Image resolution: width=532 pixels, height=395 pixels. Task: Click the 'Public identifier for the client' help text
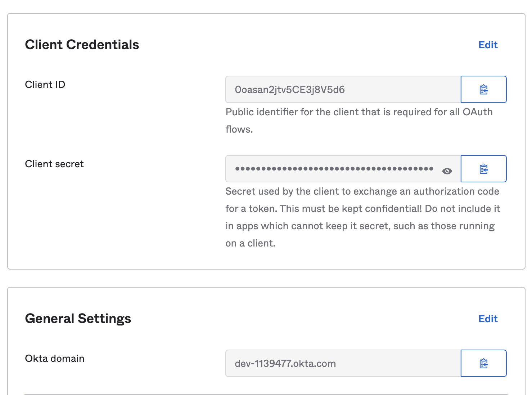pos(359,112)
